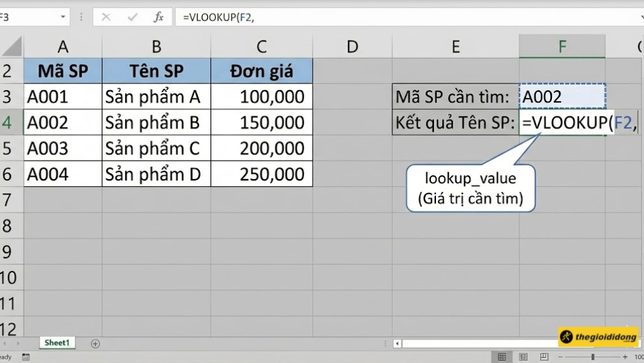Click the 'Sản phẩm C' cell
Image resolution: width=644 pixels, height=363 pixels.
click(x=156, y=148)
